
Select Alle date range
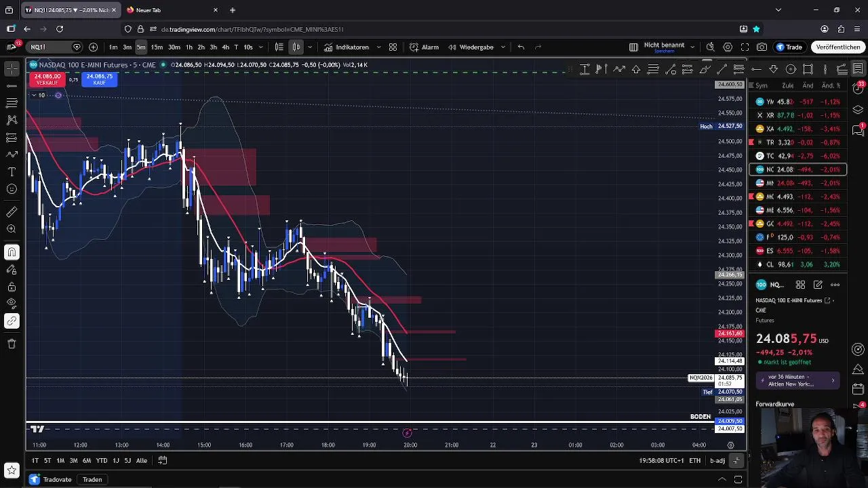point(141,460)
